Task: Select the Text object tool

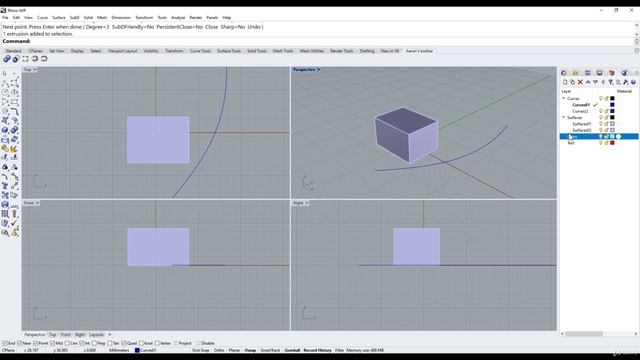Action: 5,186
